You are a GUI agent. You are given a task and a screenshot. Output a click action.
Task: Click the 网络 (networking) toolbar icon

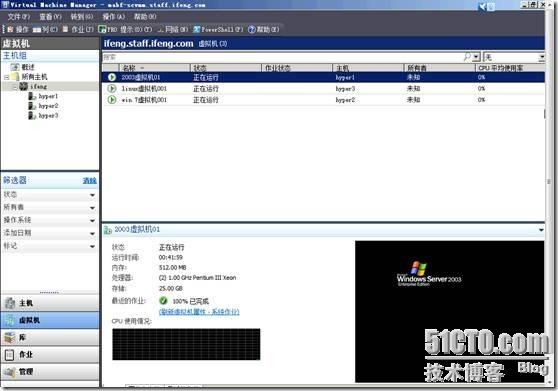click(160, 30)
